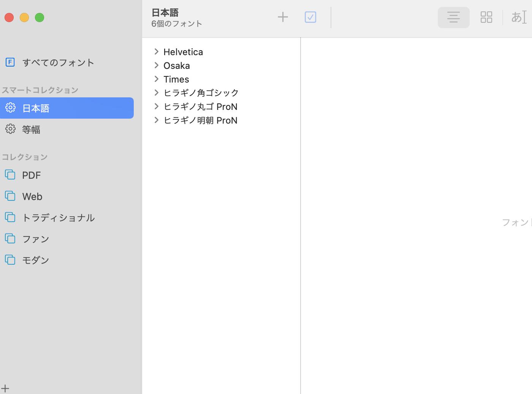The image size is (532, 394).
Task: Add a new collection with bottom plus
Action: (5, 389)
